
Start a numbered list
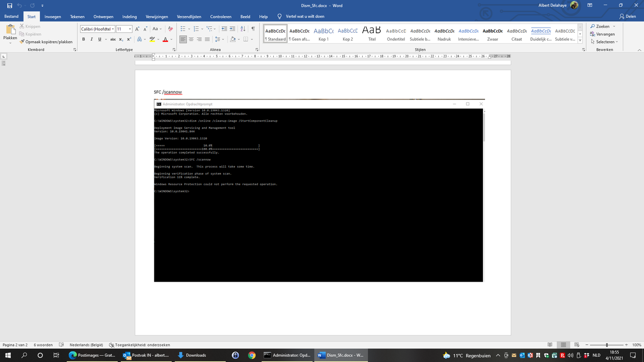point(196,29)
